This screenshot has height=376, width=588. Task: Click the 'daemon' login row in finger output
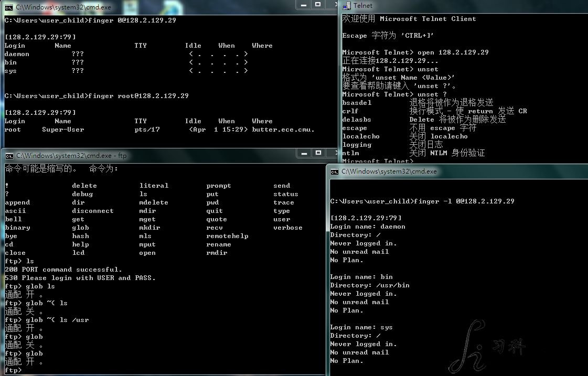pyautogui.click(x=126, y=54)
